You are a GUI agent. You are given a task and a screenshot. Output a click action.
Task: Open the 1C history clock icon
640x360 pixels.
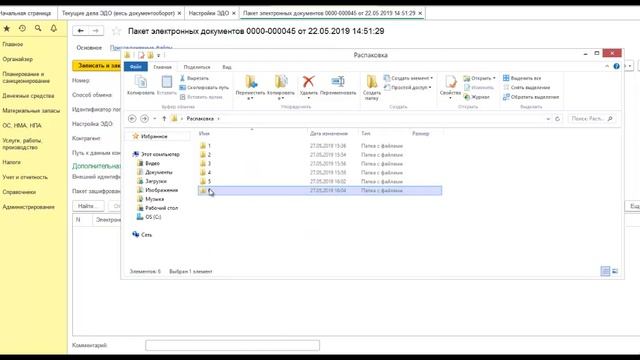coord(22,28)
